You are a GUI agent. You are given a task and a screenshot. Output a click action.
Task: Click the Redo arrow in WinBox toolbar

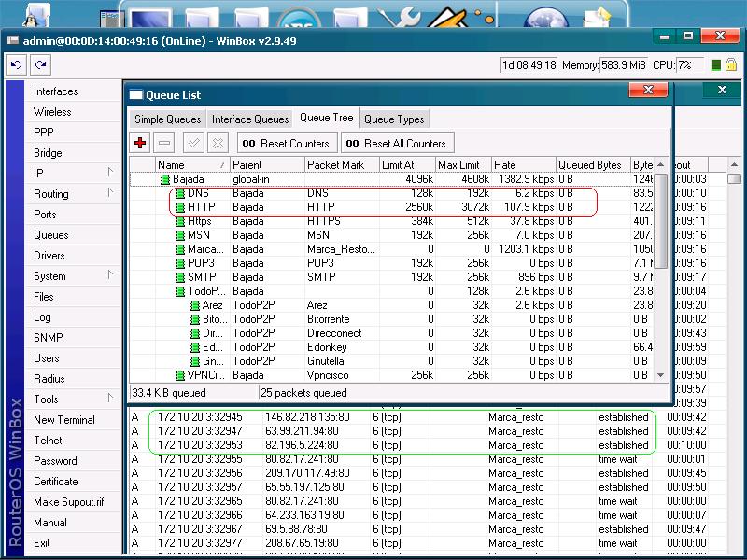[x=41, y=64]
